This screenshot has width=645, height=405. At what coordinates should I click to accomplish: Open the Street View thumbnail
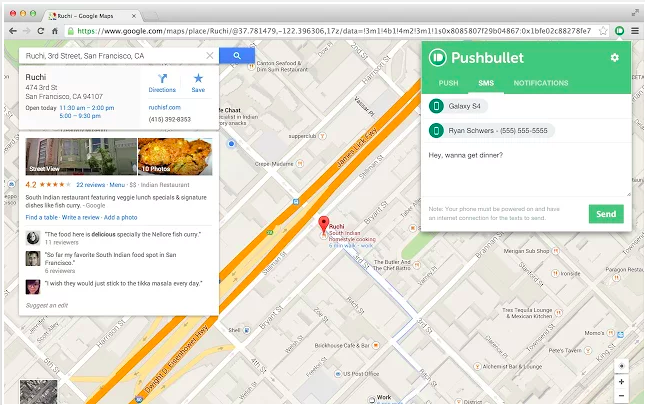[x=81, y=157]
